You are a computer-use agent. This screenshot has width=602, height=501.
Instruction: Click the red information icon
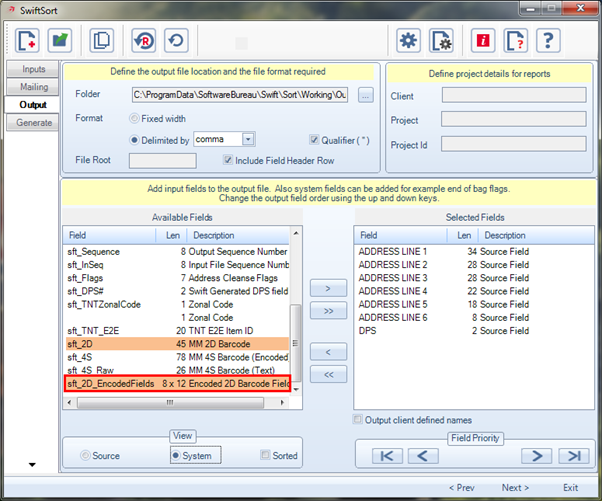pyautogui.click(x=483, y=40)
